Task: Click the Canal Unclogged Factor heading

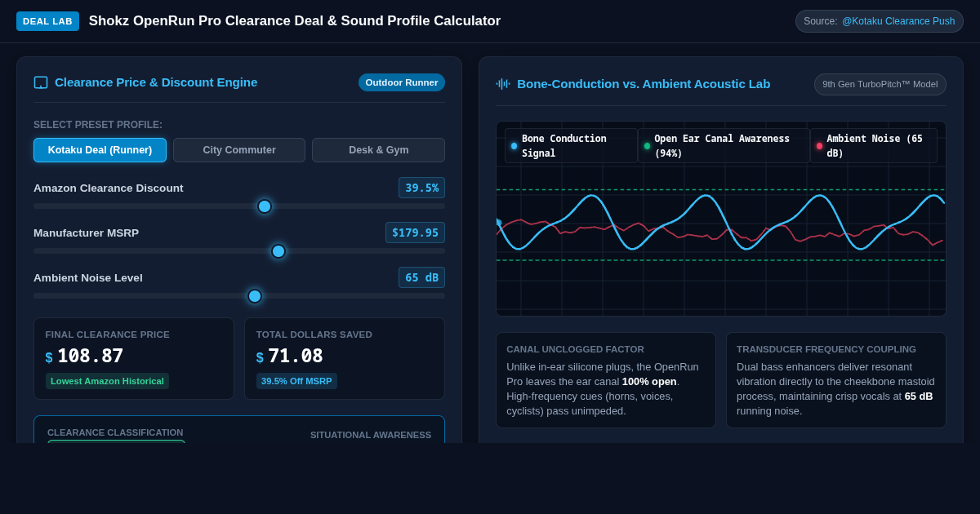Action: pos(575,349)
